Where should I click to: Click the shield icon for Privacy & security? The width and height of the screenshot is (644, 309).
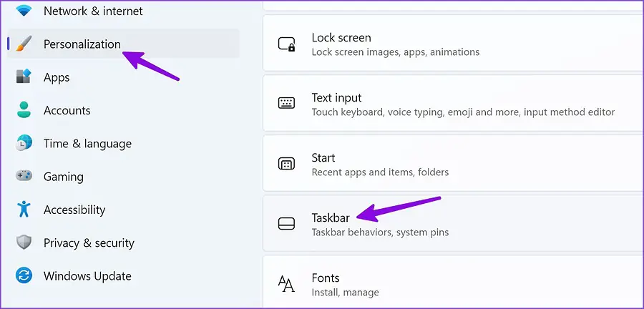[24, 242]
